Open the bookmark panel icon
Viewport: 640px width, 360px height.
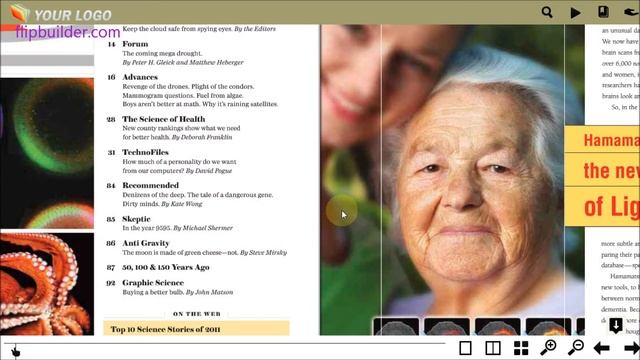(x=603, y=12)
